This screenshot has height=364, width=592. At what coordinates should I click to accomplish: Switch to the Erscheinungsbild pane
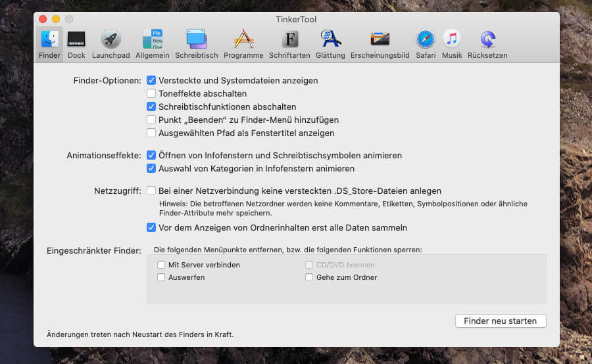click(380, 44)
